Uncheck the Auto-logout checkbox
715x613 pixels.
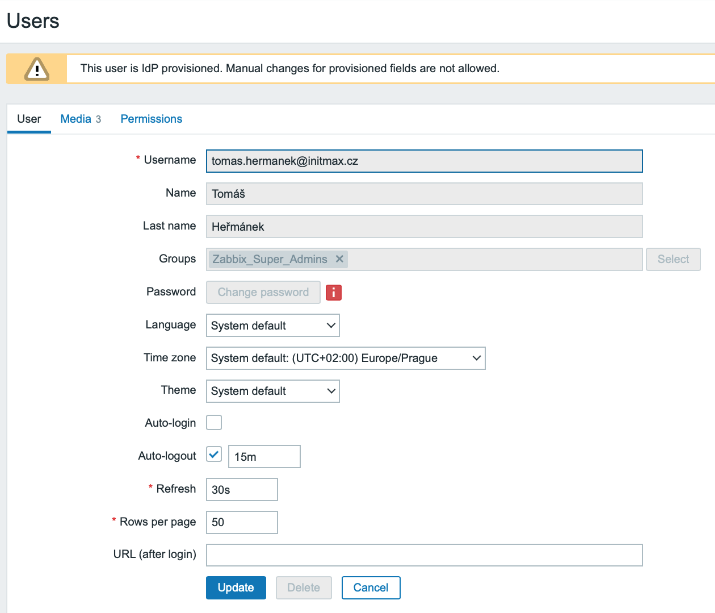tap(214, 455)
